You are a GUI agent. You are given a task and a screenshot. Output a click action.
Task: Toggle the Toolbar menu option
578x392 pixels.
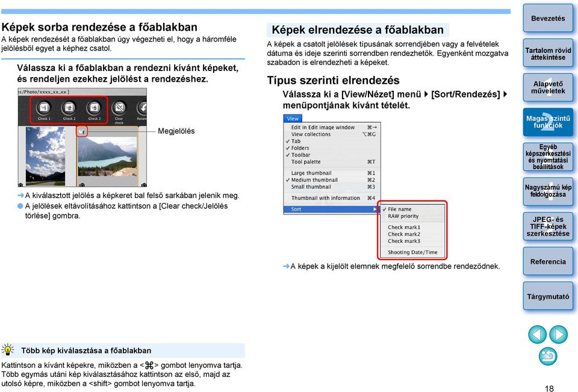tap(332, 155)
